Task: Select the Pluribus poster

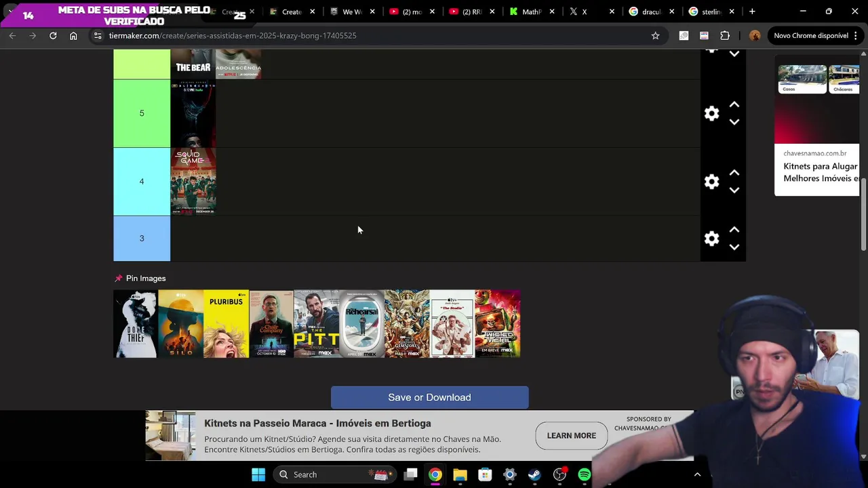Action: click(226, 324)
